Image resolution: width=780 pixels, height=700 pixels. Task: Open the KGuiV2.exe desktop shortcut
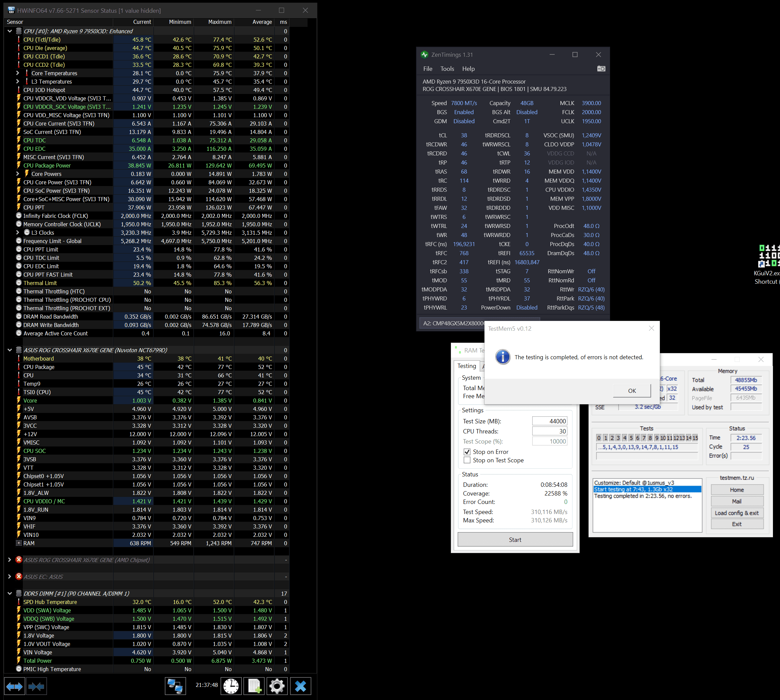(769, 264)
